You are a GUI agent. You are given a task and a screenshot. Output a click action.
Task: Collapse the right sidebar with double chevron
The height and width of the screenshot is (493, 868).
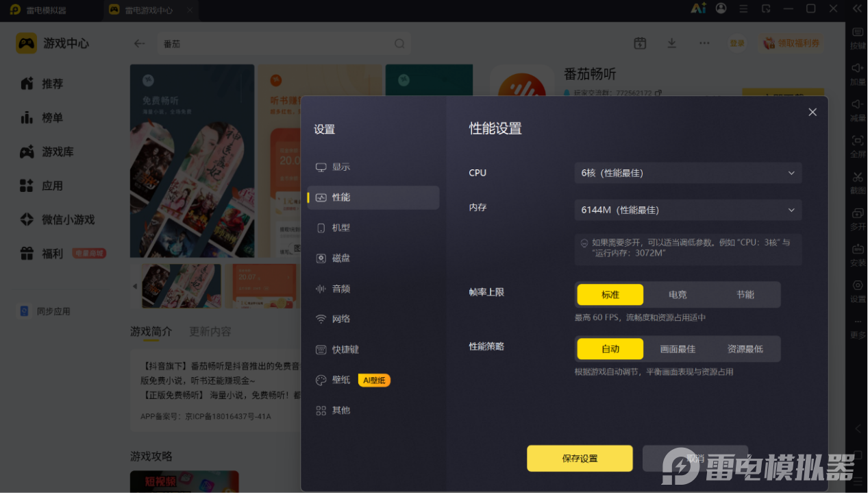click(x=858, y=9)
